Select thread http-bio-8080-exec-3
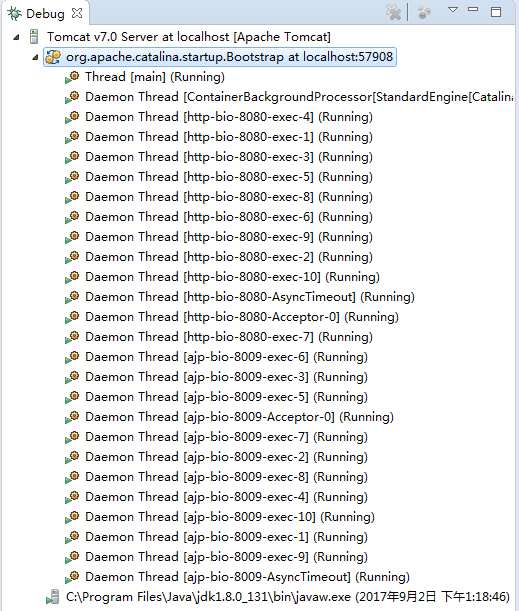The width and height of the screenshot is (519, 611). pyautogui.click(x=229, y=157)
